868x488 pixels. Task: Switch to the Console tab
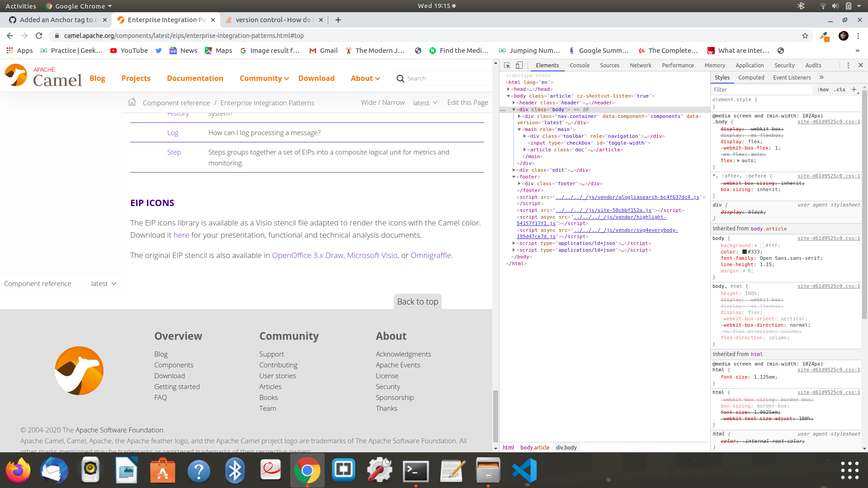click(x=580, y=65)
